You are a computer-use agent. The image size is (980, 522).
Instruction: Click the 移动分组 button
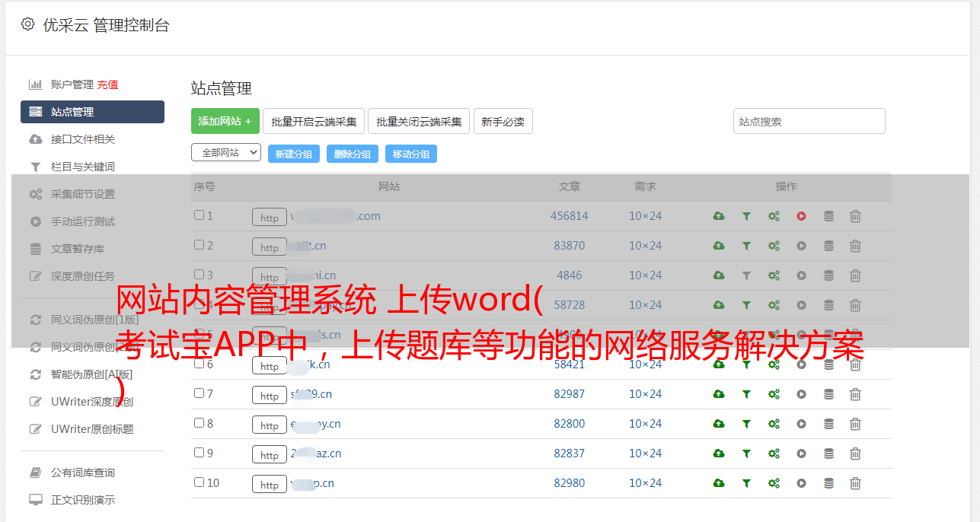411,154
